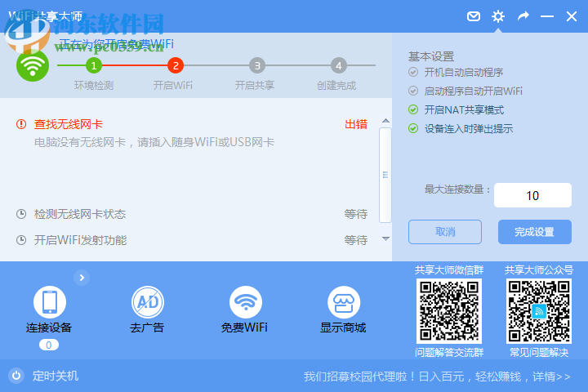This screenshot has height=392, width=588.
Task: Click the 定时关机 label
Action: pos(56,376)
